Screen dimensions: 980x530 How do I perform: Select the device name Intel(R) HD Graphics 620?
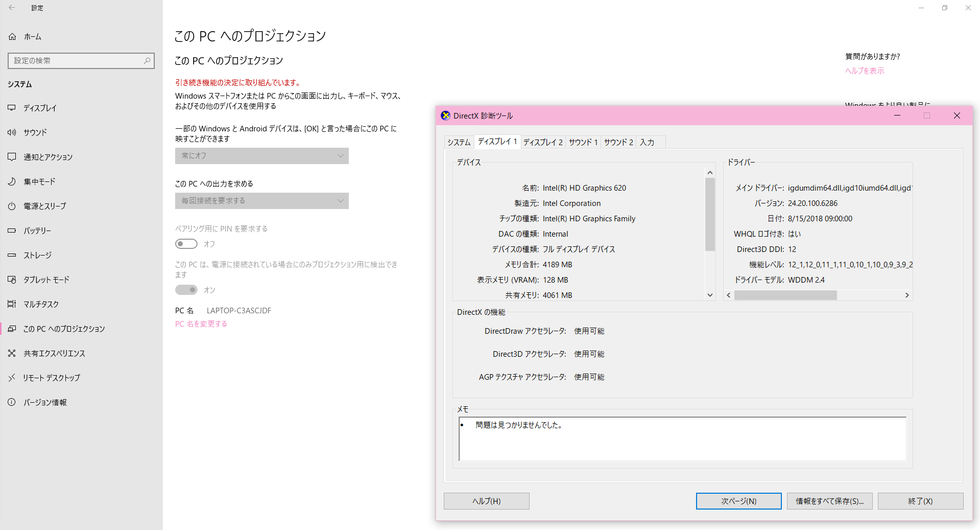coord(584,188)
